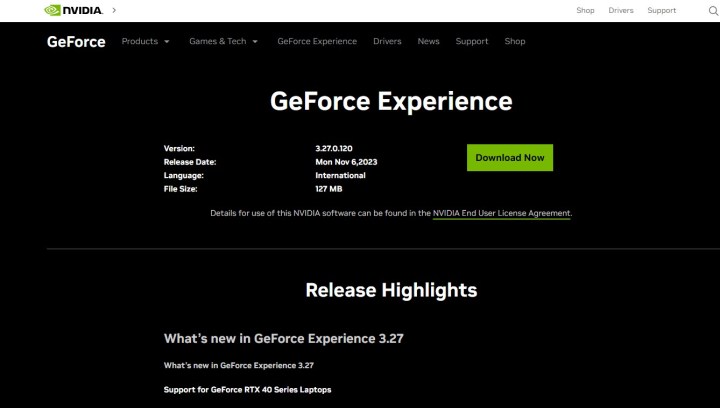
Task: Click the NVIDIA logo in the top bar
Action: [x=74, y=10]
